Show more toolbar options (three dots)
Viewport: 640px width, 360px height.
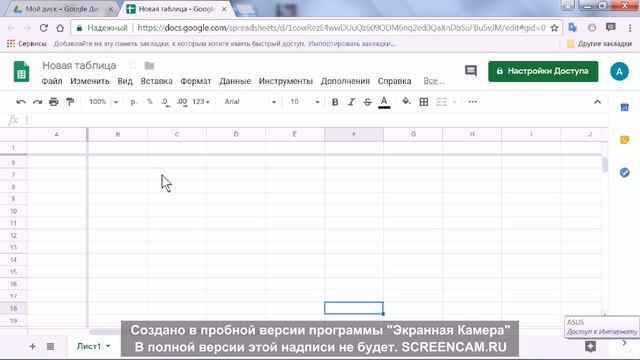pyautogui.click(x=472, y=102)
